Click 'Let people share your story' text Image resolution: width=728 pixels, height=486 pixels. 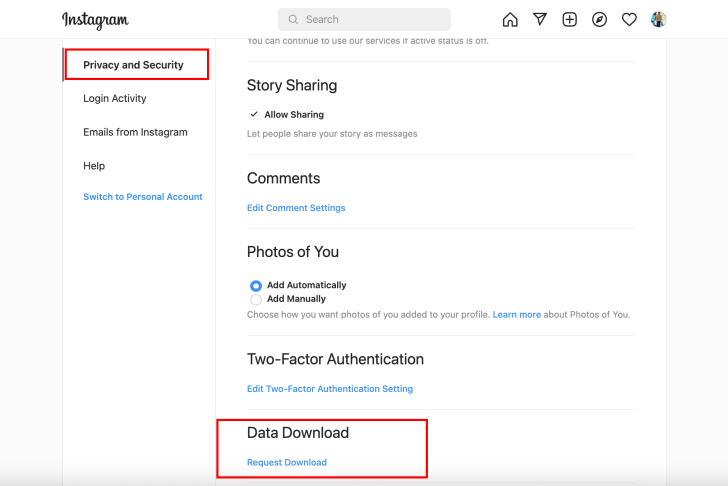[x=332, y=134]
